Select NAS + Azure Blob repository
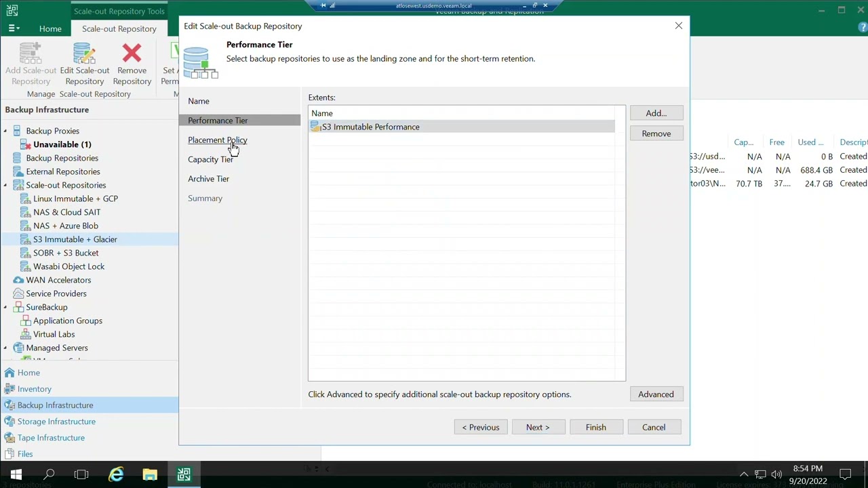This screenshot has height=488, width=868. click(x=65, y=226)
